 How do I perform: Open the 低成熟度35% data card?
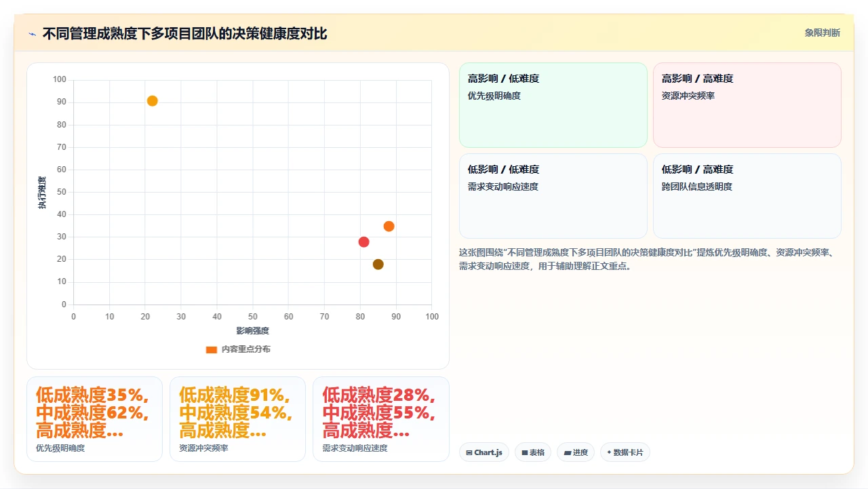coord(94,419)
